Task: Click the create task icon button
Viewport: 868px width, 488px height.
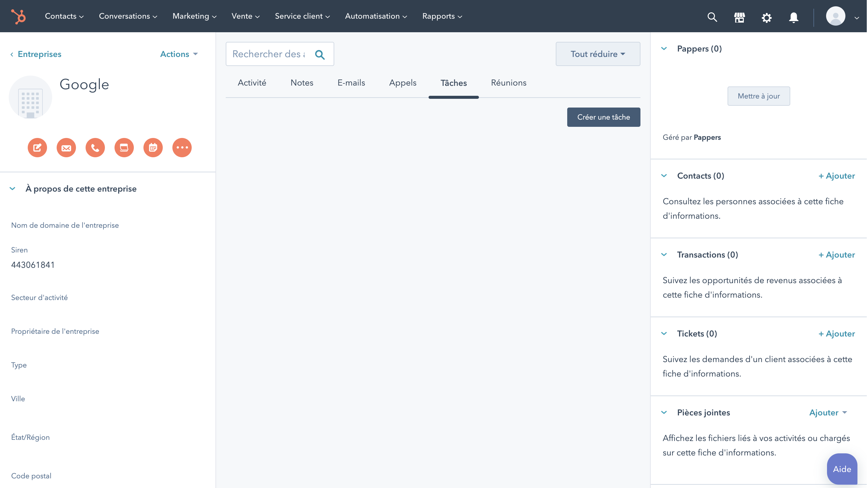Action: point(124,148)
